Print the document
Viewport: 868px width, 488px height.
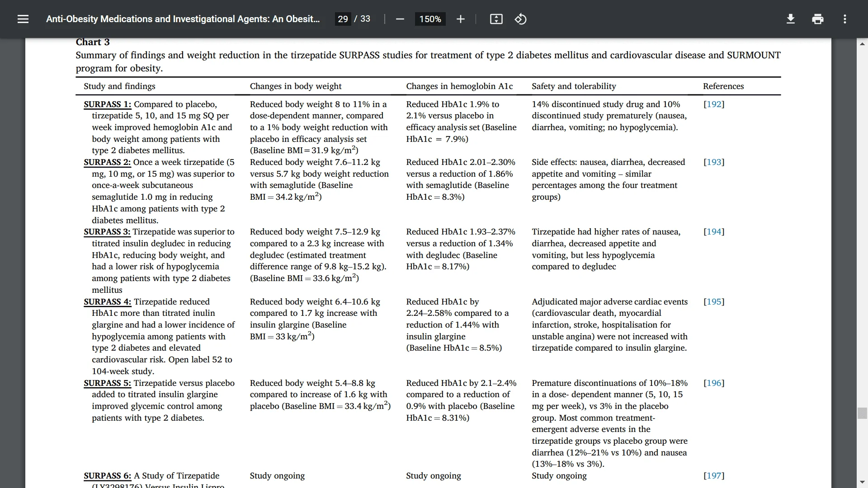point(817,19)
